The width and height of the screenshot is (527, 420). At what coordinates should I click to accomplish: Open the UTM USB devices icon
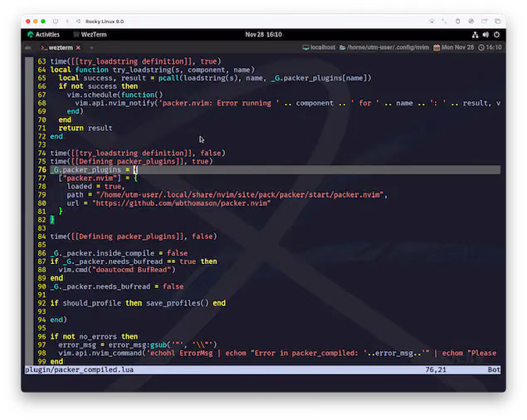[458, 22]
